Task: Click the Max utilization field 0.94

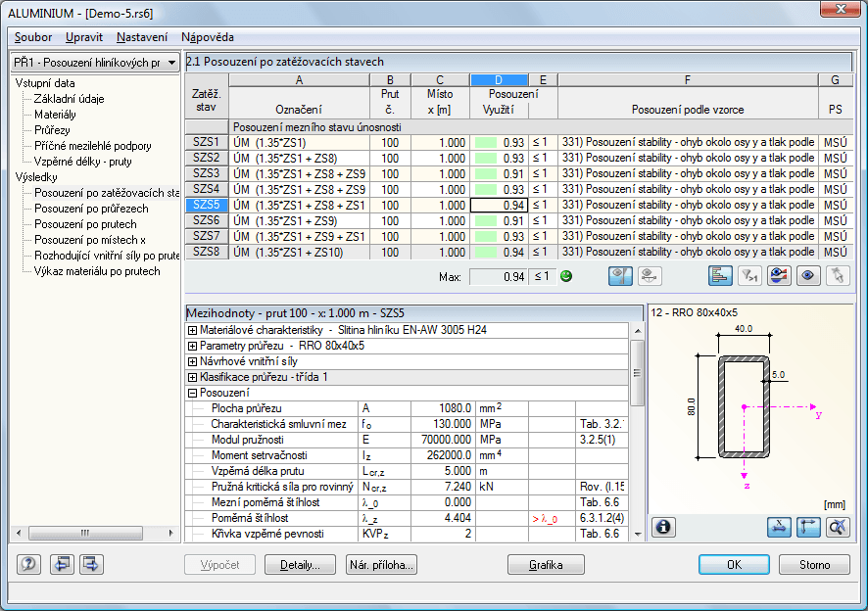Action: point(499,277)
